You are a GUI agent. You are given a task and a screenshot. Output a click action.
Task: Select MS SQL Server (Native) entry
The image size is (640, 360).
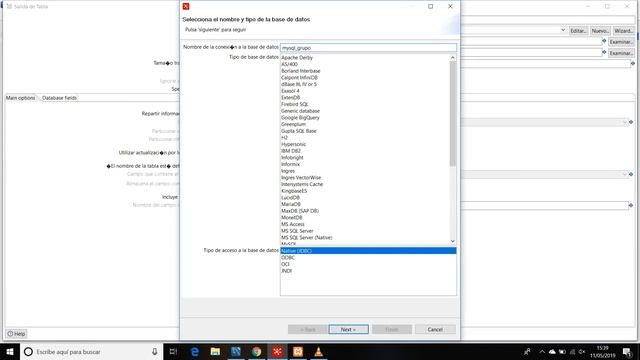click(x=307, y=238)
